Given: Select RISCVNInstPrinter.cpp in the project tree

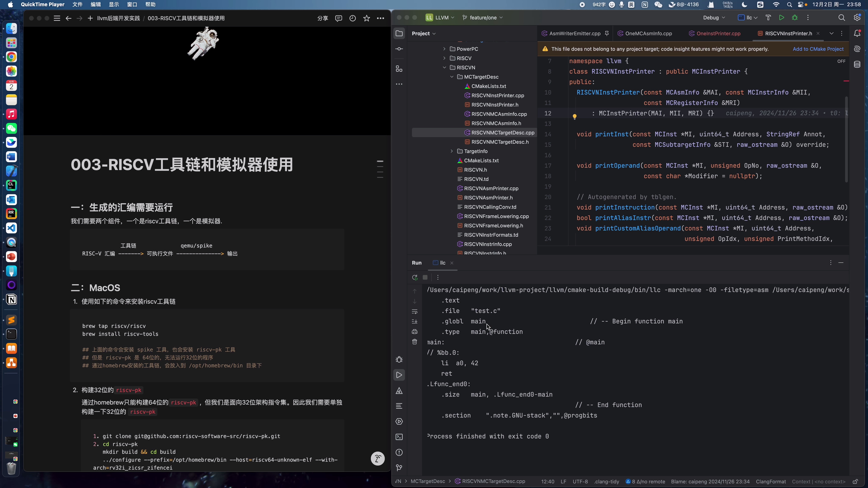Looking at the screenshot, I should 498,95.
